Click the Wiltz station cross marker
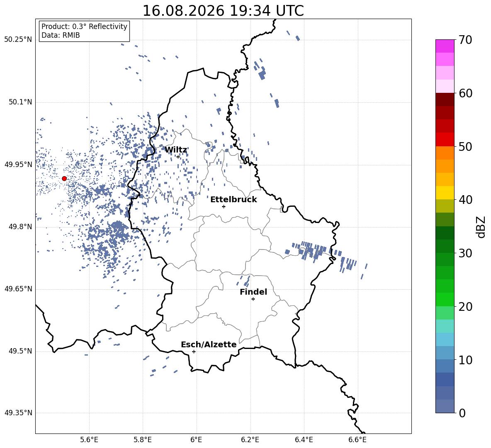The width and height of the screenshot is (491, 448). tap(178, 157)
